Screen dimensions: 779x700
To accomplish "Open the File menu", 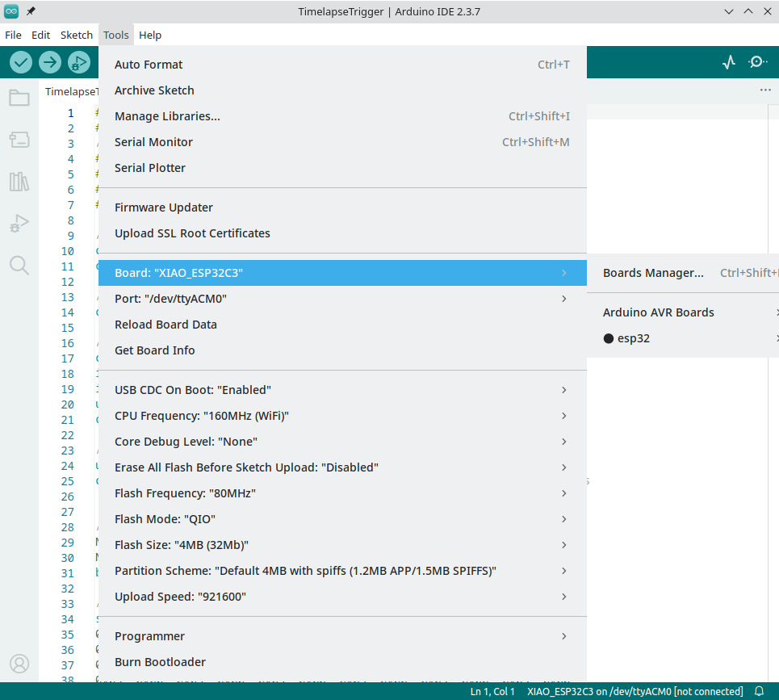I will pyautogui.click(x=13, y=35).
